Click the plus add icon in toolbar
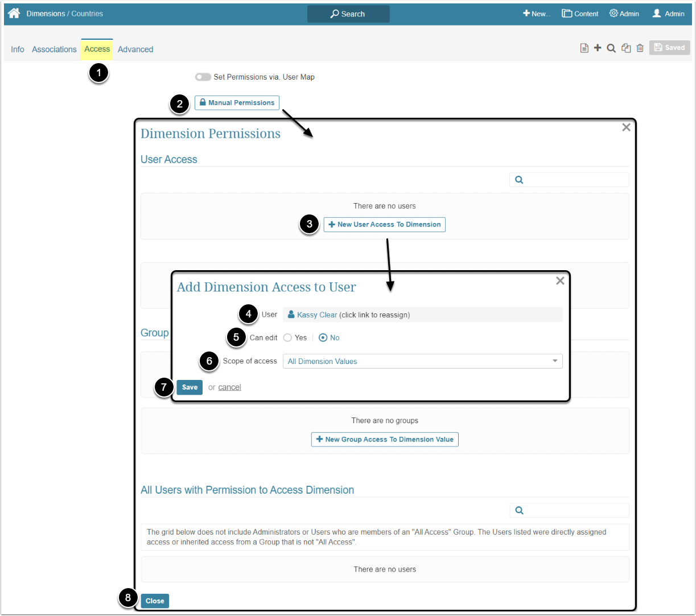 click(598, 48)
